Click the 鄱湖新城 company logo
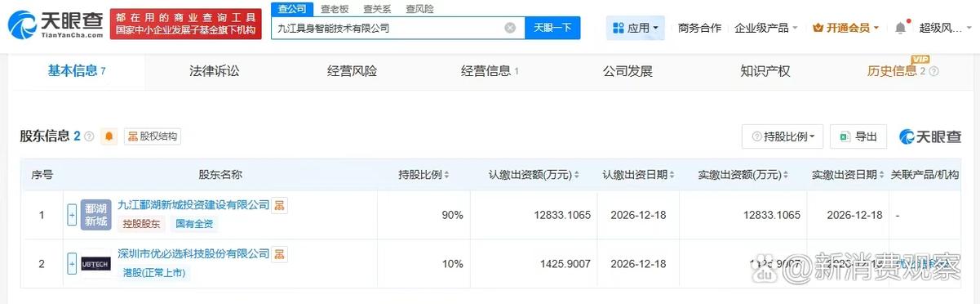Image resolution: width=980 pixels, height=304 pixels. [96, 215]
